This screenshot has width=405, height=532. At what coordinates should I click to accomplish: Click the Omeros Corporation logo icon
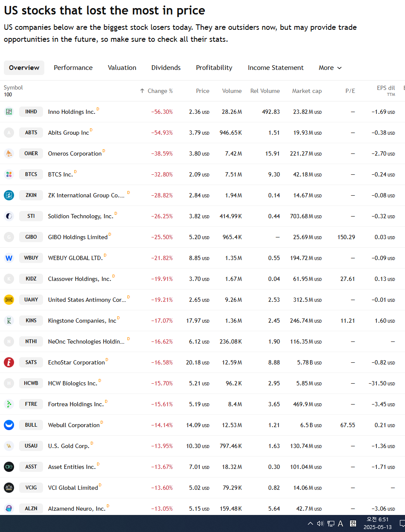point(9,153)
